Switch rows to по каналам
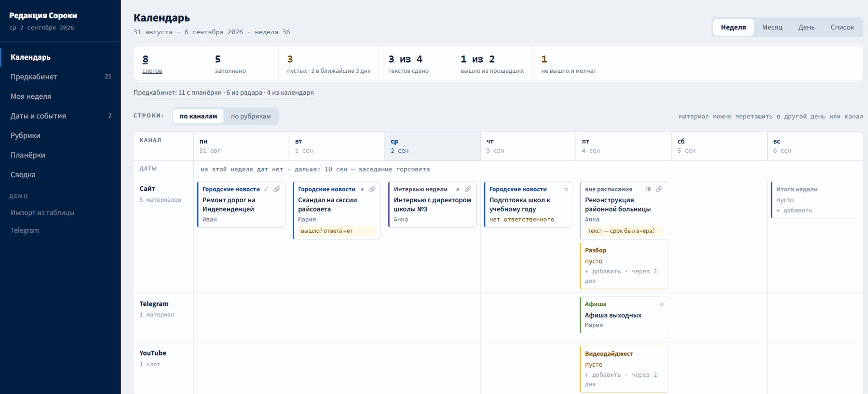The width and height of the screenshot is (868, 394). point(198,116)
